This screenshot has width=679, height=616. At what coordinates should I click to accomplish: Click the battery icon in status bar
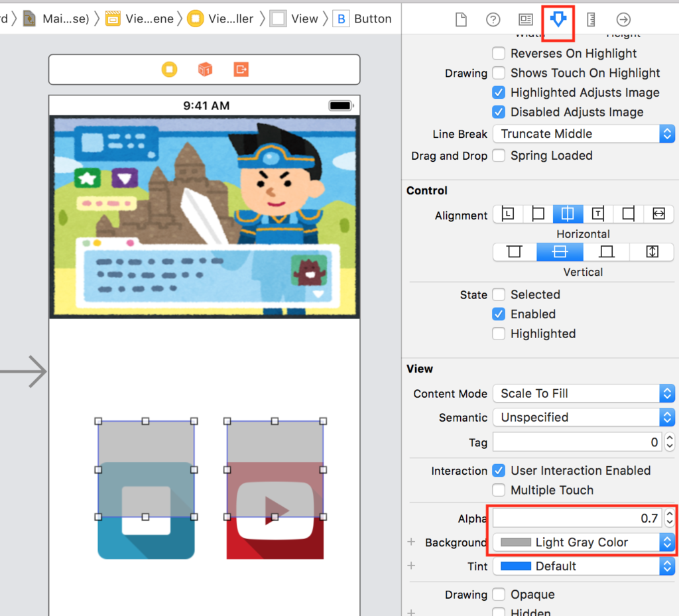coord(341,105)
